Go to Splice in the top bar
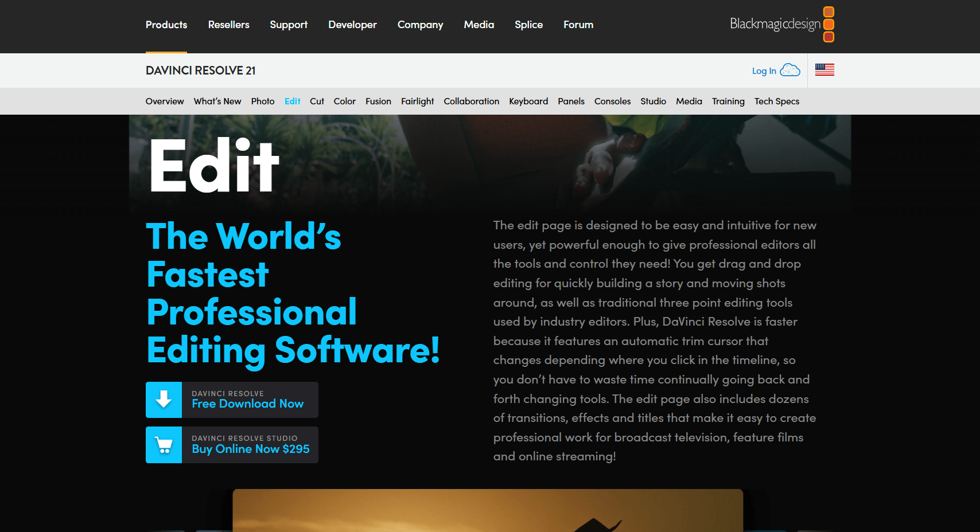 point(528,25)
